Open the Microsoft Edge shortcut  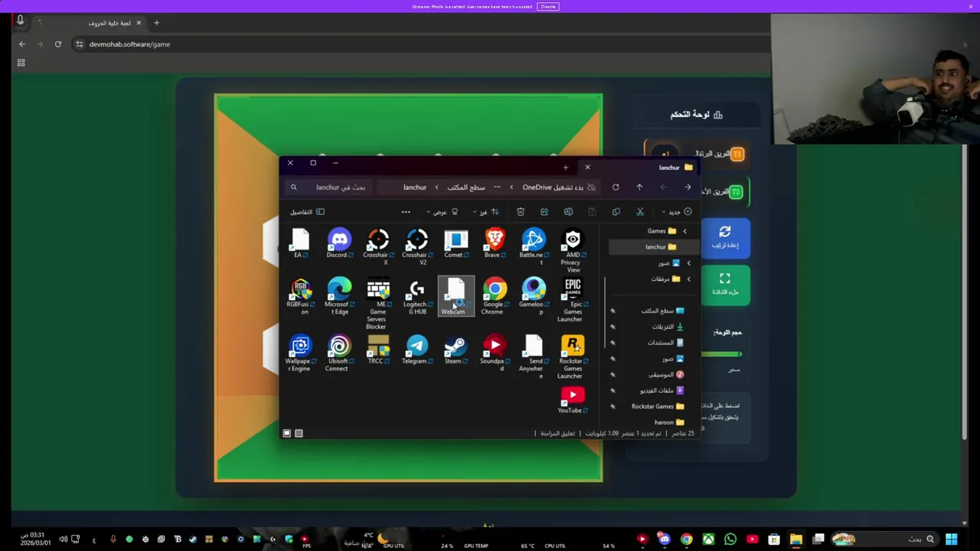[338, 297]
